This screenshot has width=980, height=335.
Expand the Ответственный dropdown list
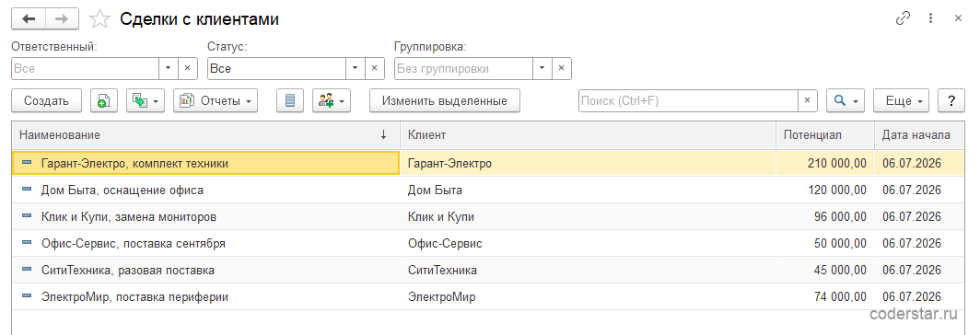tap(169, 69)
